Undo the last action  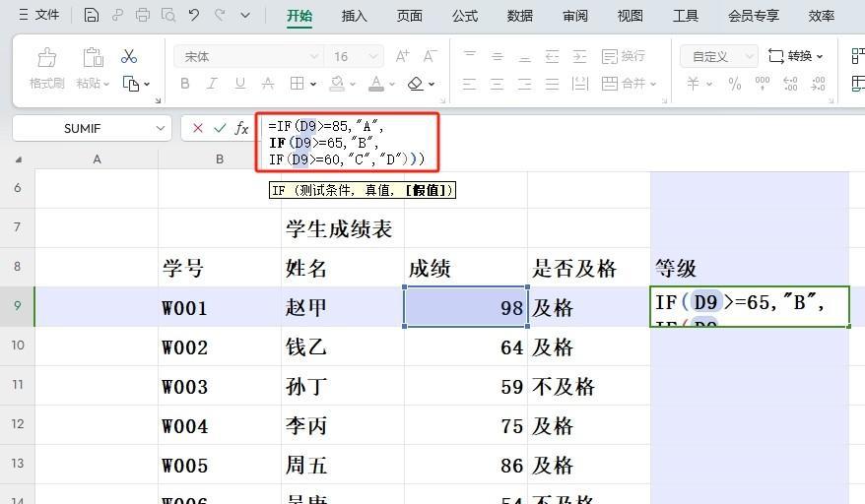coord(194,15)
